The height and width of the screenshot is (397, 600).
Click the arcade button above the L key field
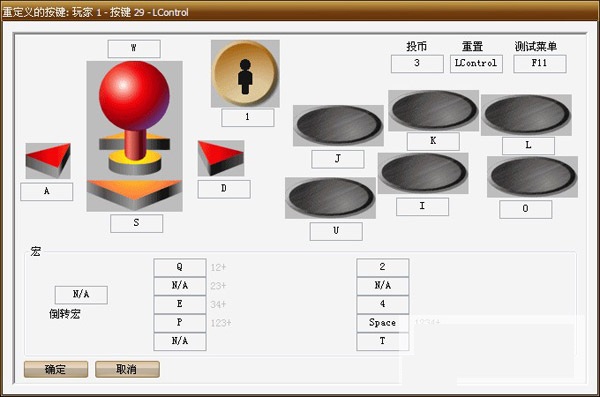[x=526, y=115]
